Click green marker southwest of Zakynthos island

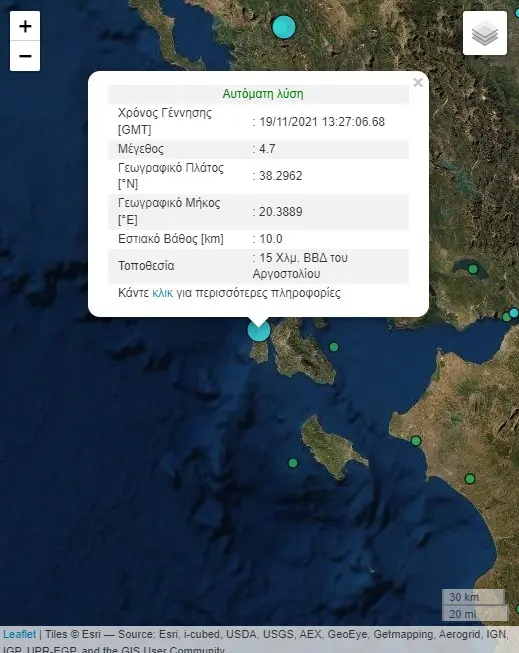tap(293, 463)
